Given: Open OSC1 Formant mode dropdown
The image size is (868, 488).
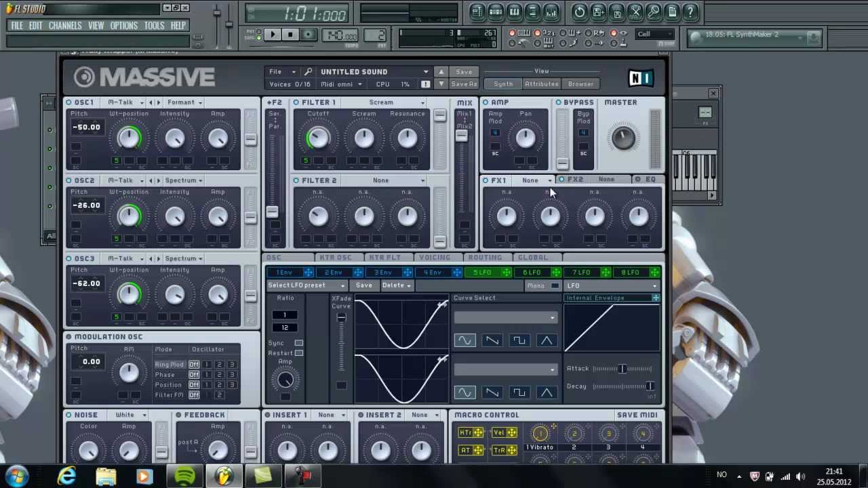Looking at the screenshot, I should (x=185, y=102).
